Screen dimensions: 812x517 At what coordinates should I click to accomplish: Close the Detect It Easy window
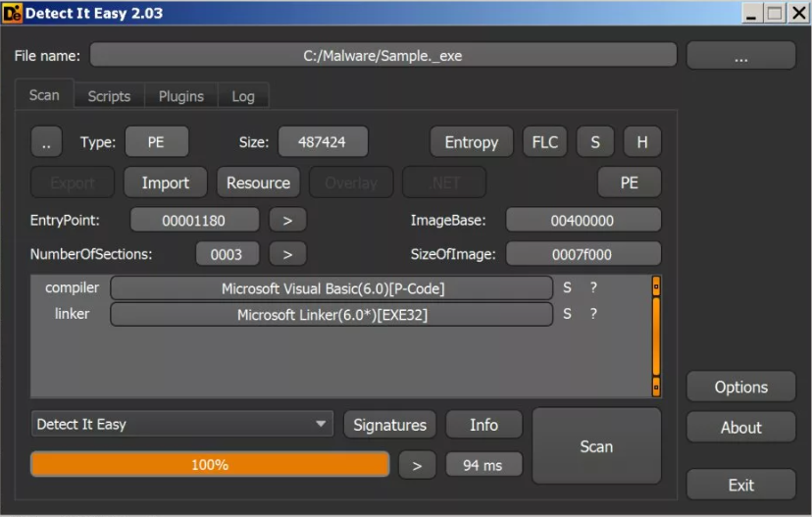(x=798, y=13)
